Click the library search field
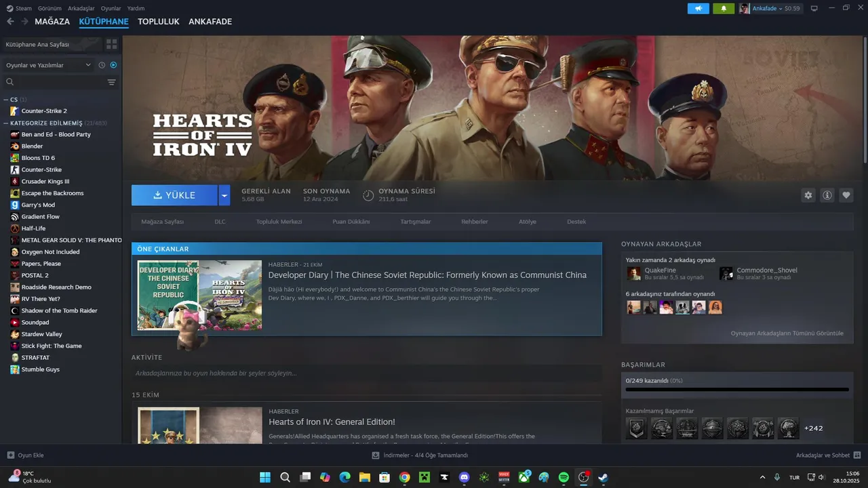The width and height of the screenshot is (868, 488). (53, 82)
